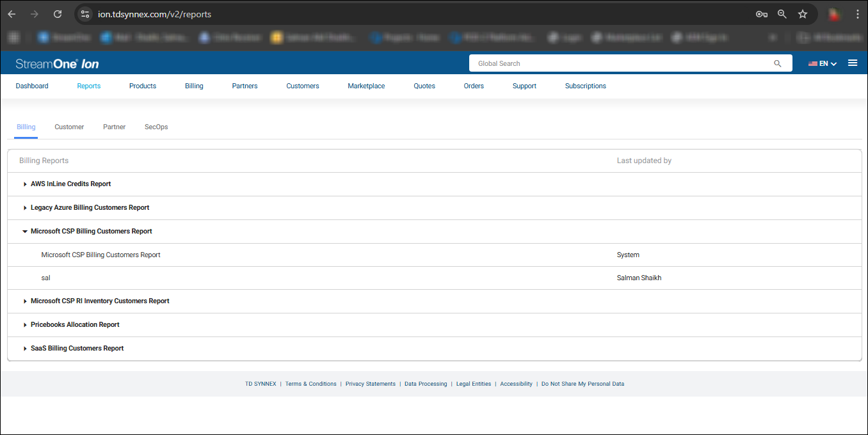Click the search magnifier in Global Search

pos(778,63)
